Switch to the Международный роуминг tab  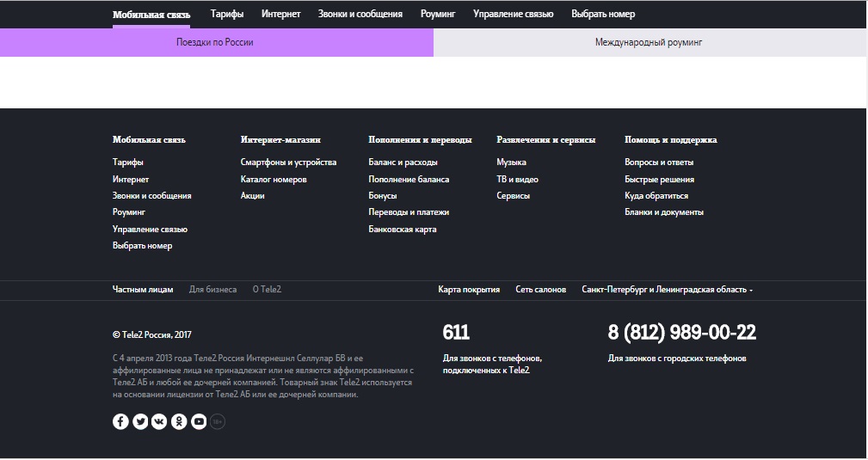649,43
